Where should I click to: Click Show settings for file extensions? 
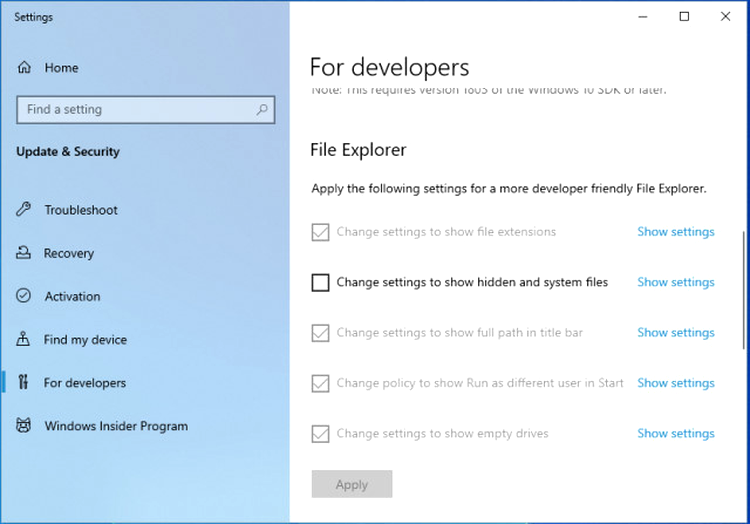[x=675, y=232]
